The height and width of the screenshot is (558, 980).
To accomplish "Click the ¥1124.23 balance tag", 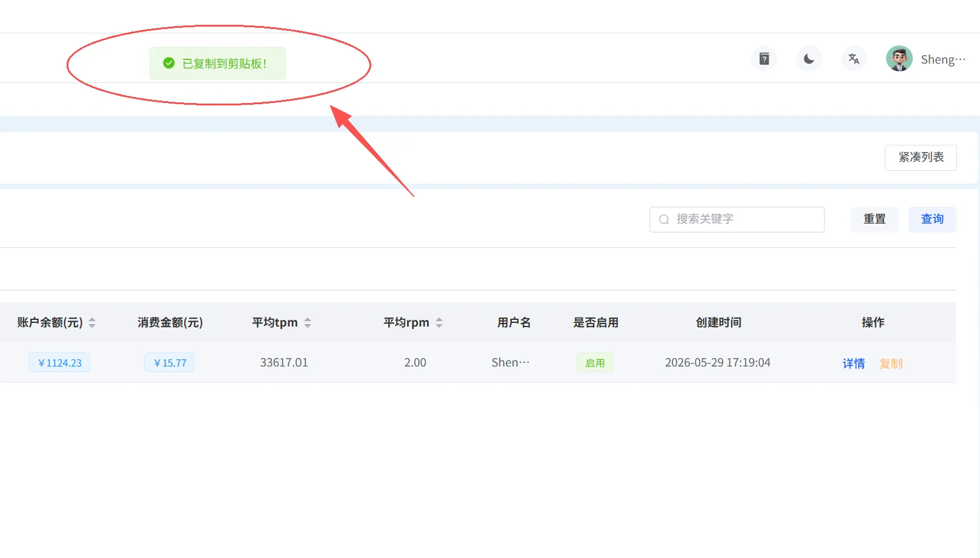I will [59, 363].
